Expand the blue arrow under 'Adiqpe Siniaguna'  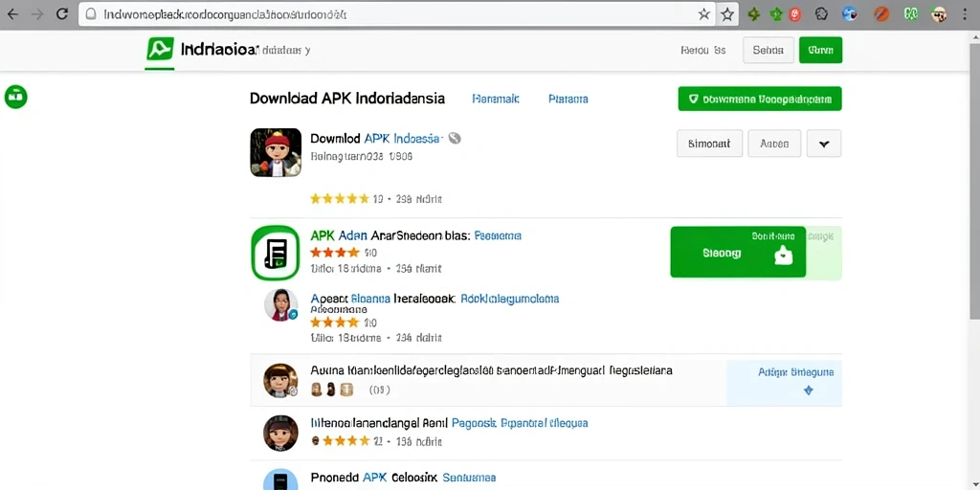click(x=808, y=390)
